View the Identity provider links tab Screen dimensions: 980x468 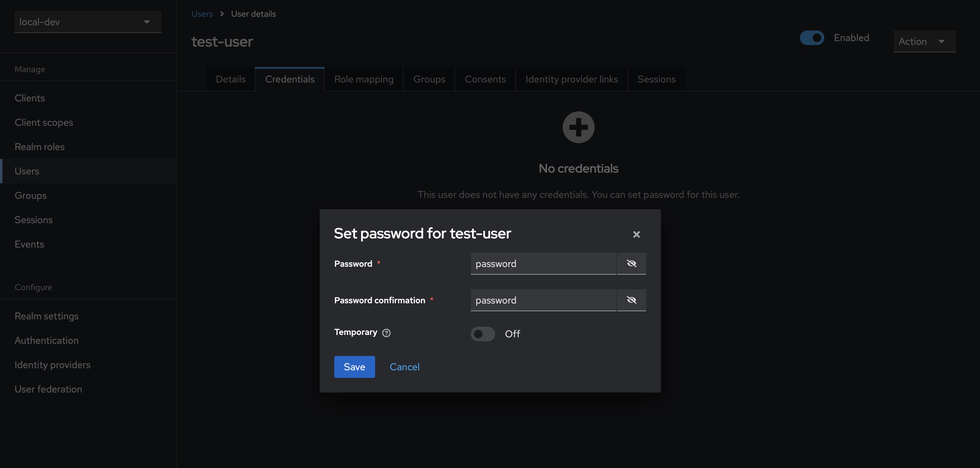click(x=571, y=79)
